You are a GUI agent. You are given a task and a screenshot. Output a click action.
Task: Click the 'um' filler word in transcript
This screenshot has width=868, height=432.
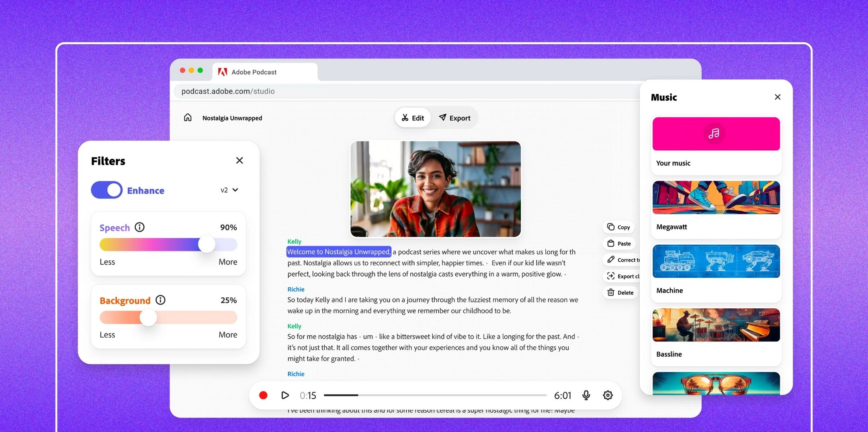point(368,337)
